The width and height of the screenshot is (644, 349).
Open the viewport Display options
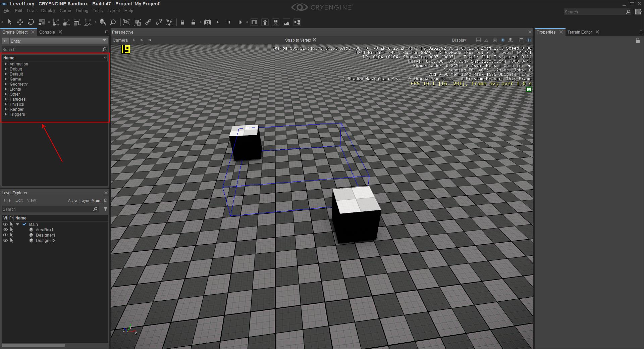pos(459,40)
